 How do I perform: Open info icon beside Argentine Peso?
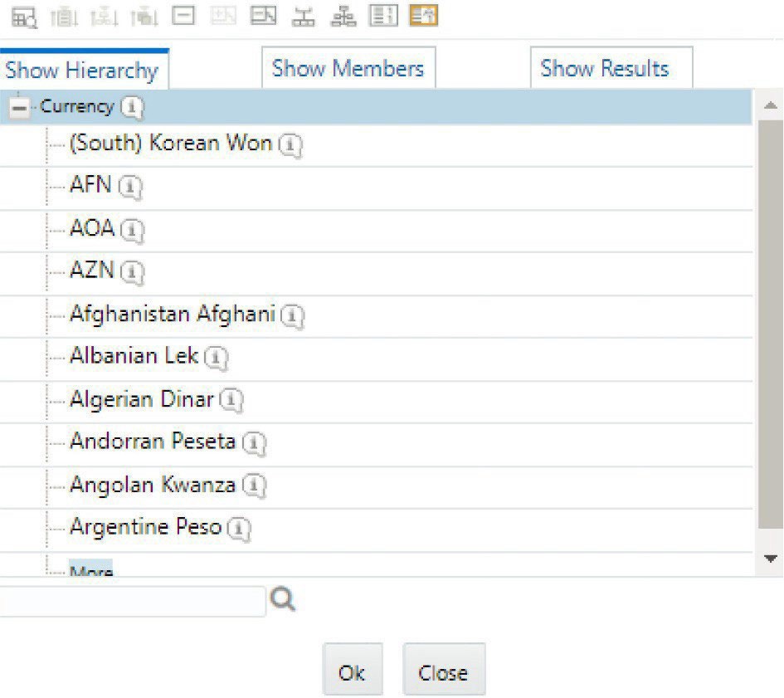click(239, 529)
